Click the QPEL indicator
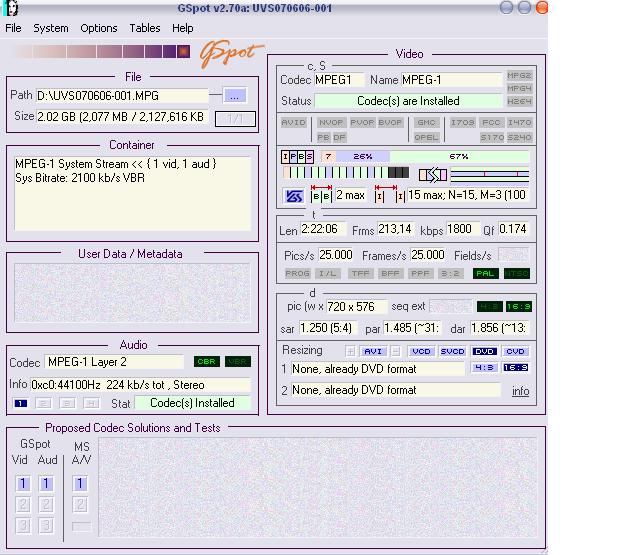 click(x=426, y=138)
